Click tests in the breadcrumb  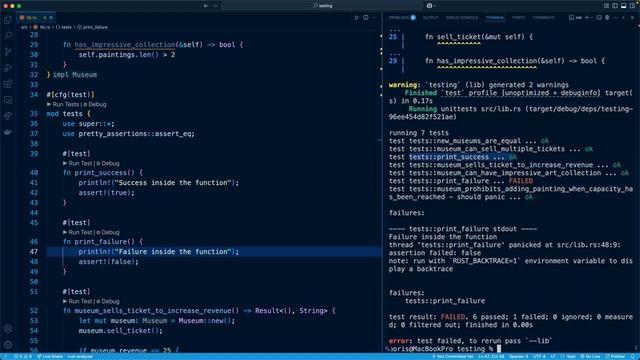[x=66, y=27]
